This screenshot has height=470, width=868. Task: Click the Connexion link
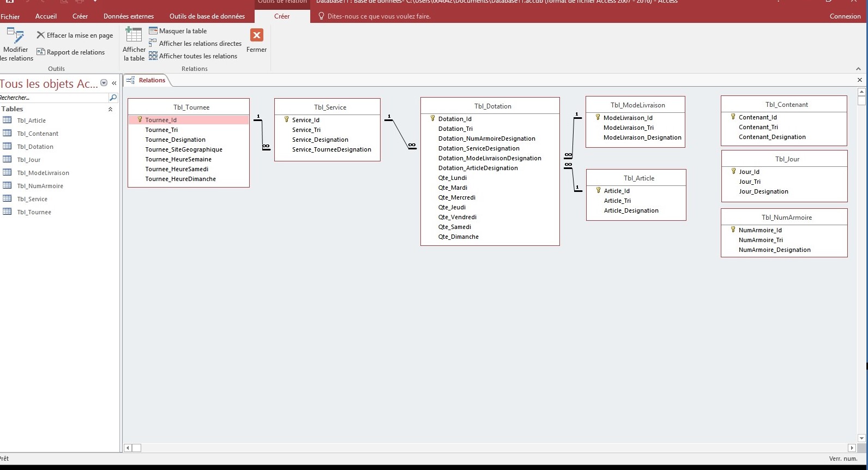[x=845, y=16]
